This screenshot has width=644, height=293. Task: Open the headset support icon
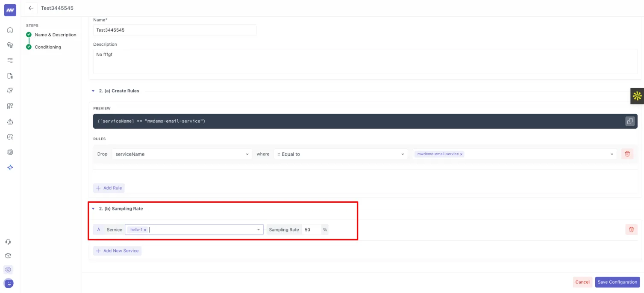click(x=8, y=242)
